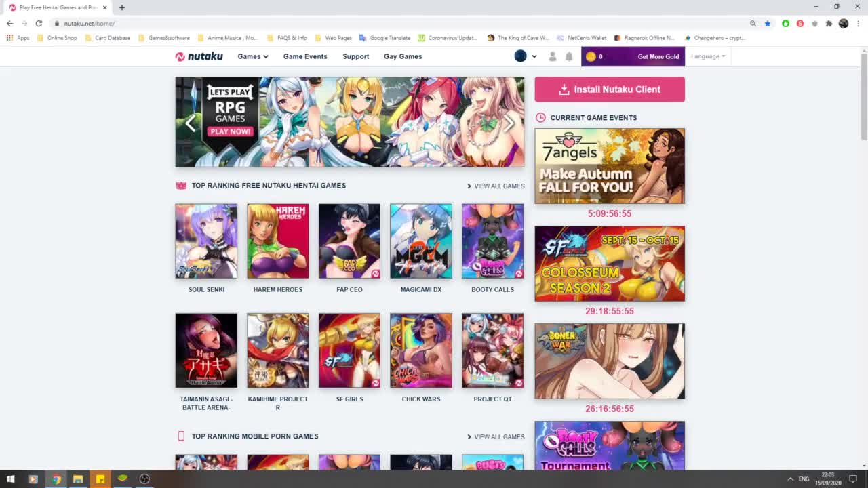
Task: Click the Magicami DX game title
Action: click(x=421, y=289)
